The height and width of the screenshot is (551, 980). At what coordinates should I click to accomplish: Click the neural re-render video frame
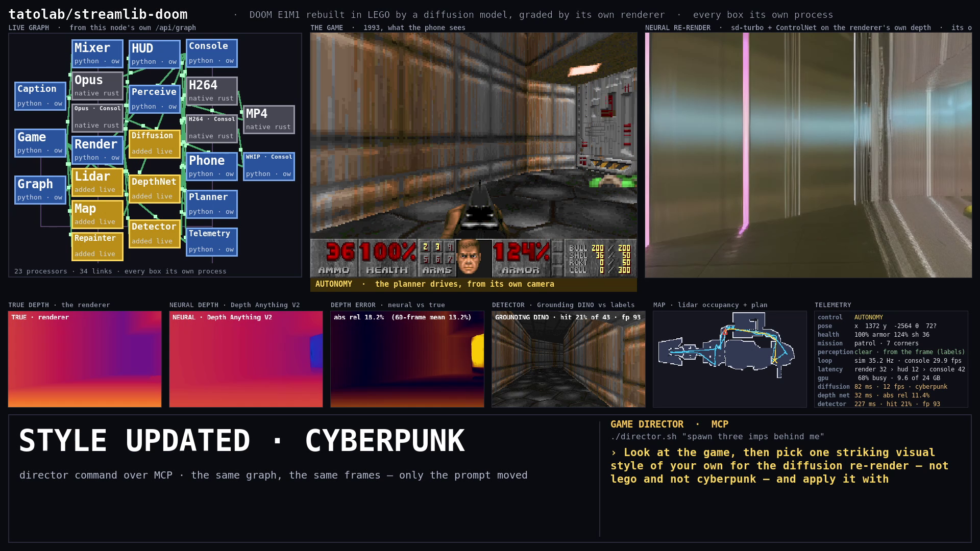808,155
